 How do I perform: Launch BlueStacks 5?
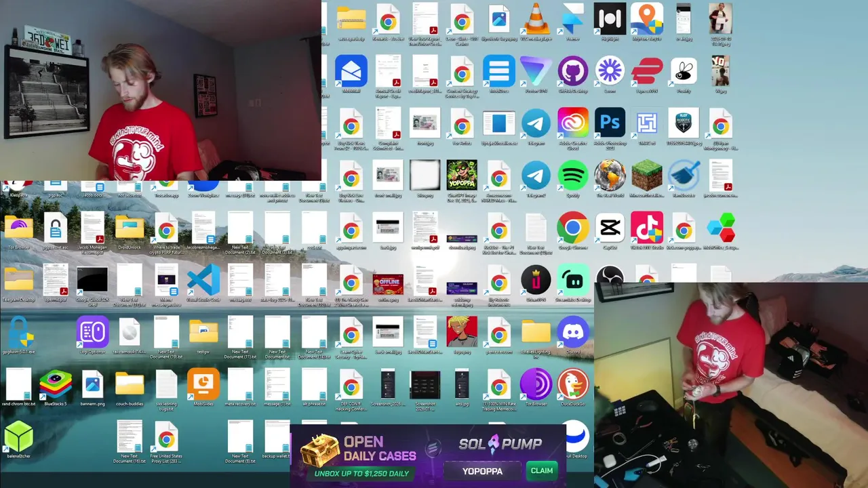pos(56,385)
